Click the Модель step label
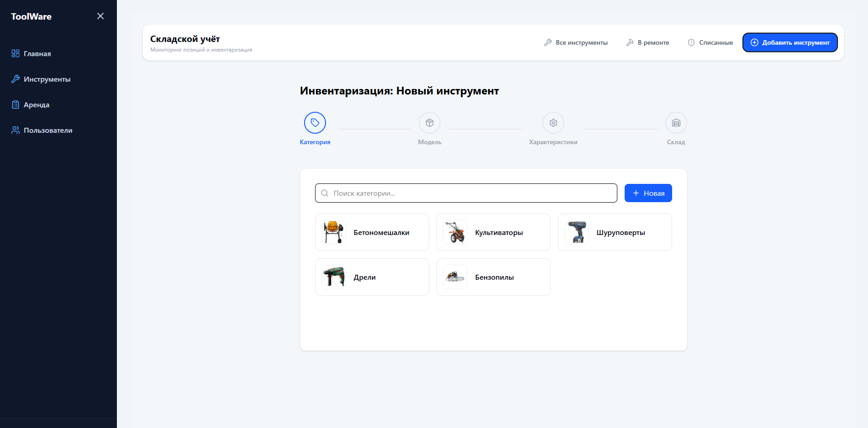 click(x=430, y=142)
